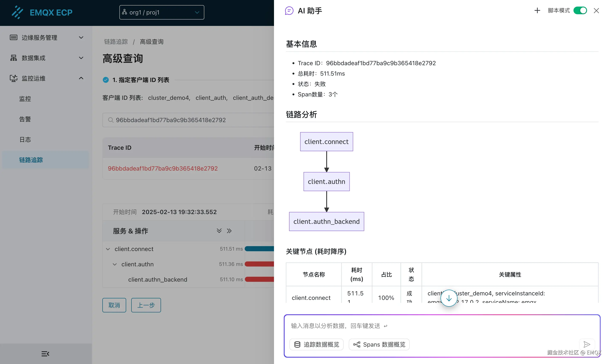Click the EMQX ECP logo
Viewport: 610px width, 364px height.
click(42, 12)
